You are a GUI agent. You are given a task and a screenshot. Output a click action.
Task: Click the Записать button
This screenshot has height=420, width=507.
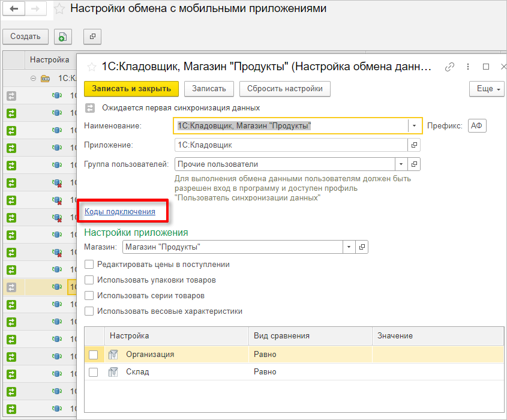click(x=209, y=89)
